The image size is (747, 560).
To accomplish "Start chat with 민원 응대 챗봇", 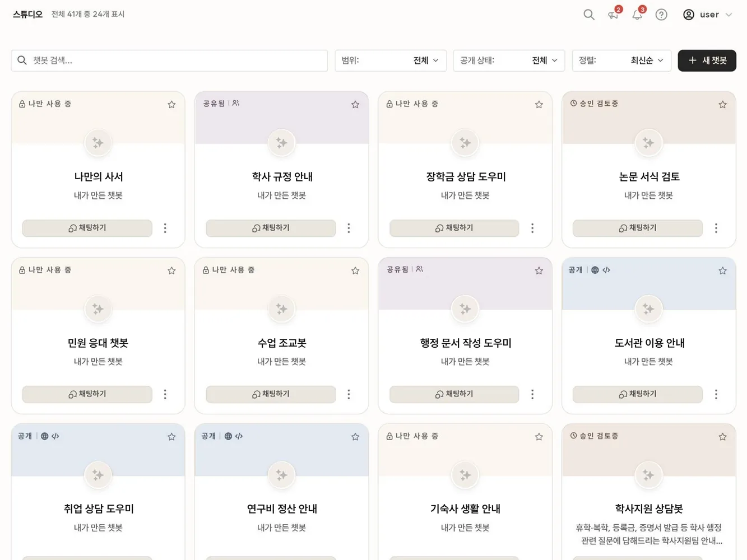I will click(87, 394).
